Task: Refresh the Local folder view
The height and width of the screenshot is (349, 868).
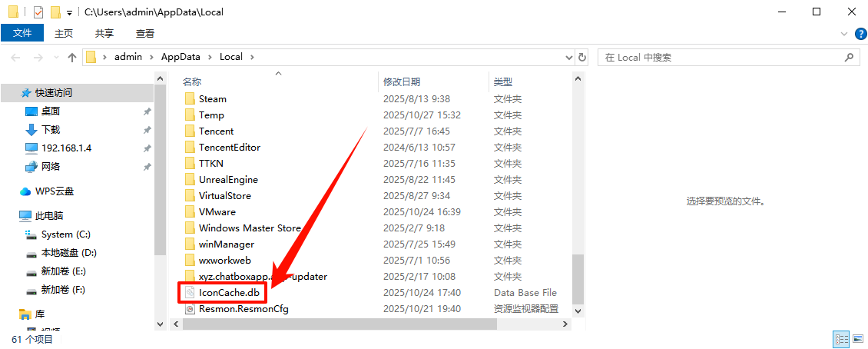Action: pos(581,57)
